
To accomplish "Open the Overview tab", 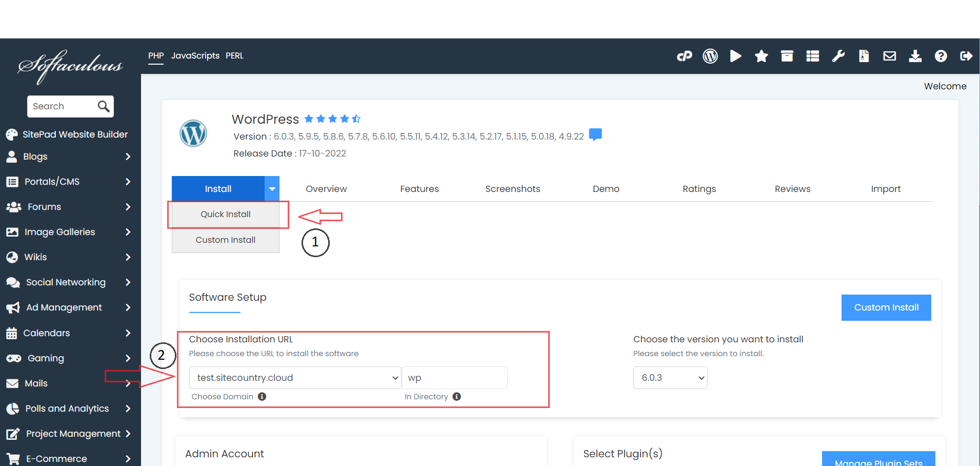I will click(326, 189).
